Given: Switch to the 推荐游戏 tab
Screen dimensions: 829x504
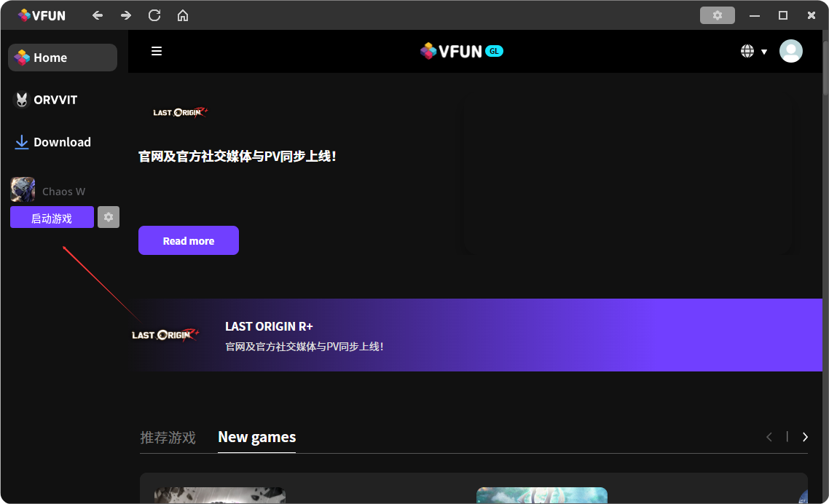Looking at the screenshot, I should tap(168, 438).
